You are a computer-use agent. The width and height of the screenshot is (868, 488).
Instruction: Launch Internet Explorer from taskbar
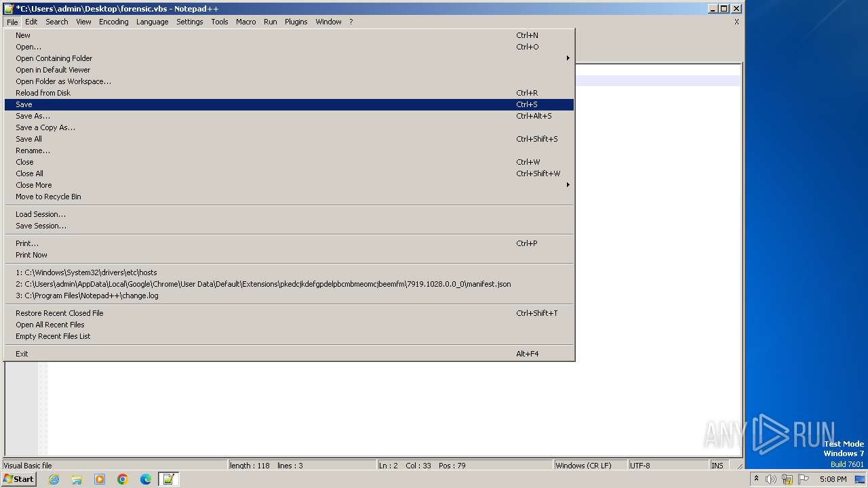(54, 479)
